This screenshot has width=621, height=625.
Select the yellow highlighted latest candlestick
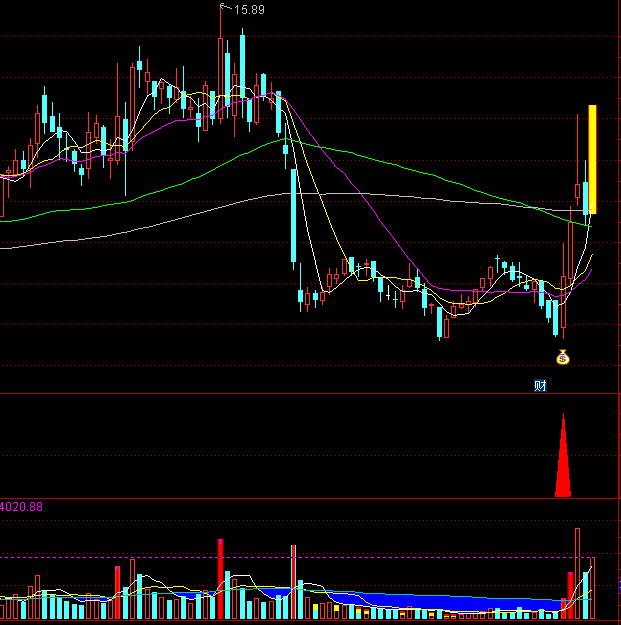point(592,159)
